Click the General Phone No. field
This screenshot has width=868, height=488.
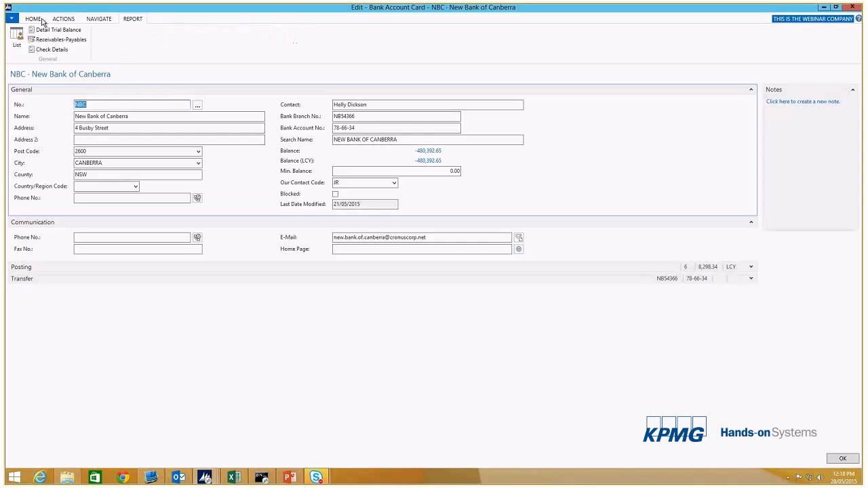coord(132,198)
